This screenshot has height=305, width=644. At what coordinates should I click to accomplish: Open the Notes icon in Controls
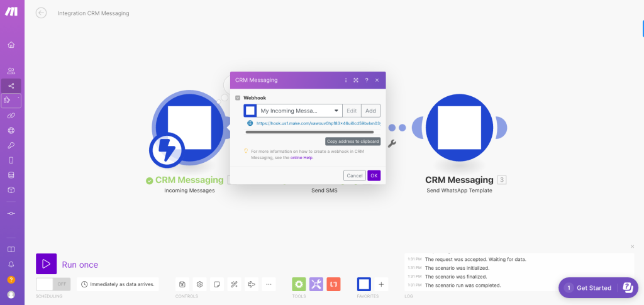tap(217, 284)
